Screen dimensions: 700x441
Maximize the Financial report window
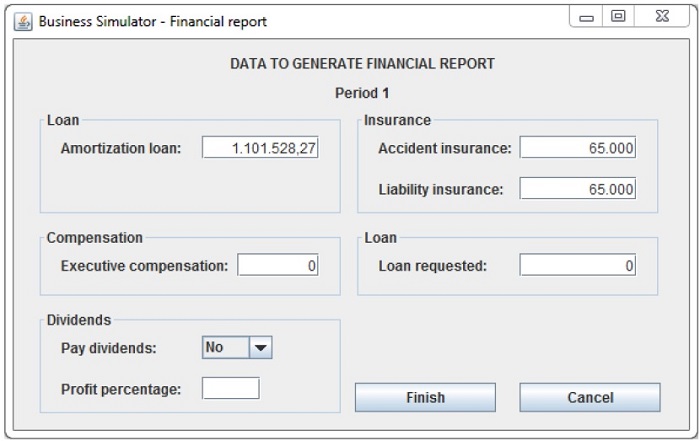point(619,19)
